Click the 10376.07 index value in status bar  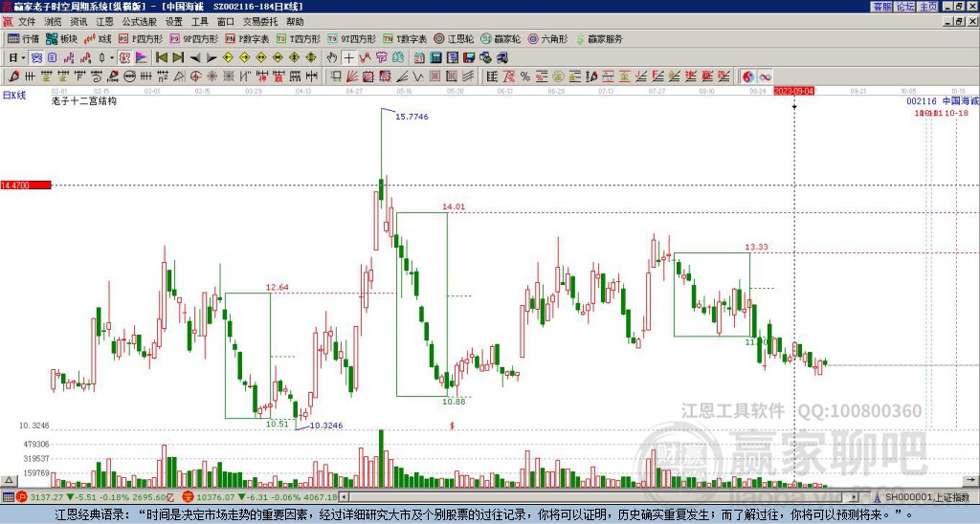point(214,497)
